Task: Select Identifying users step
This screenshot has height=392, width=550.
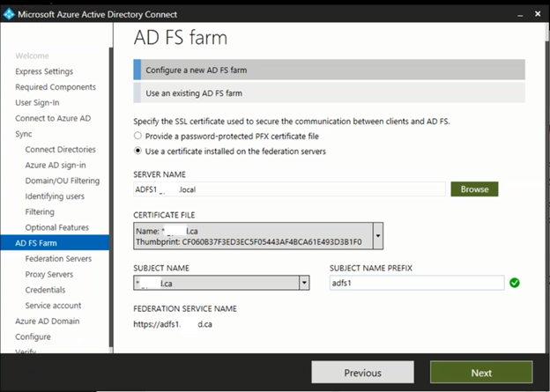Action: (x=55, y=196)
